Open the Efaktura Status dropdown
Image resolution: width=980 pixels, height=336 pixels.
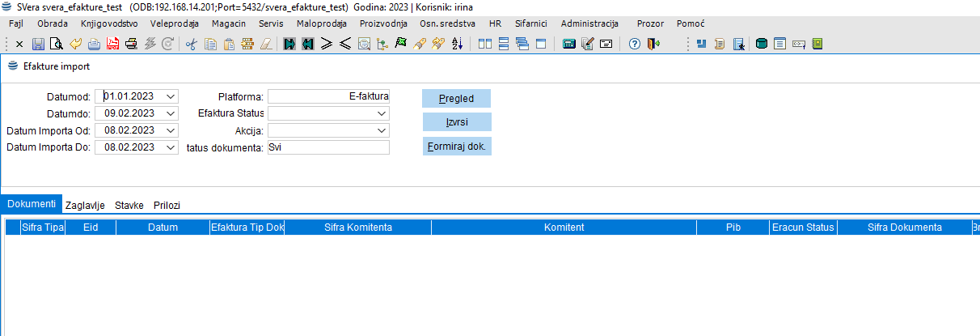pyautogui.click(x=382, y=113)
